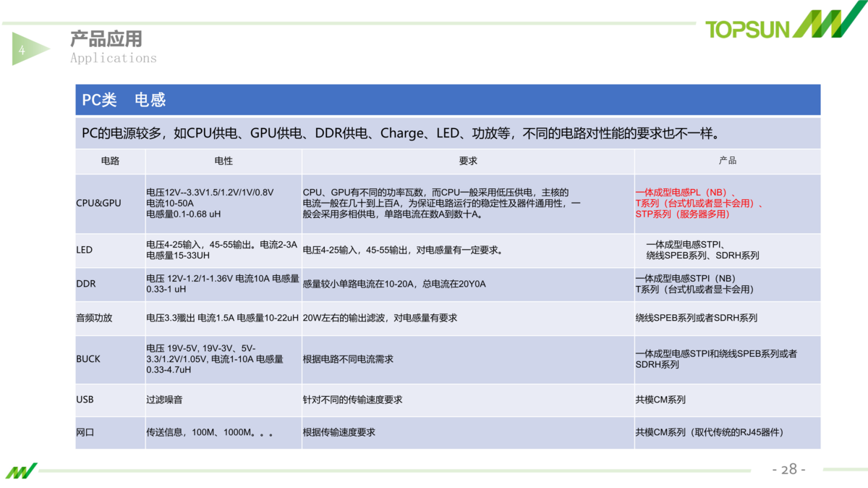Click the DDR row label

coord(86,284)
